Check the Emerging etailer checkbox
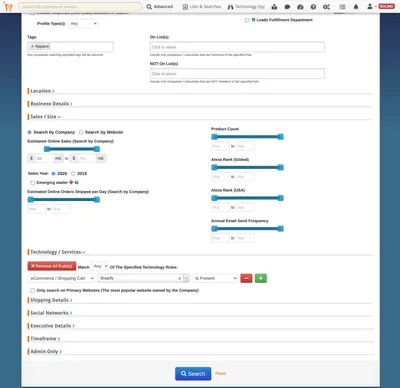This screenshot has width=400, height=388. [32, 183]
